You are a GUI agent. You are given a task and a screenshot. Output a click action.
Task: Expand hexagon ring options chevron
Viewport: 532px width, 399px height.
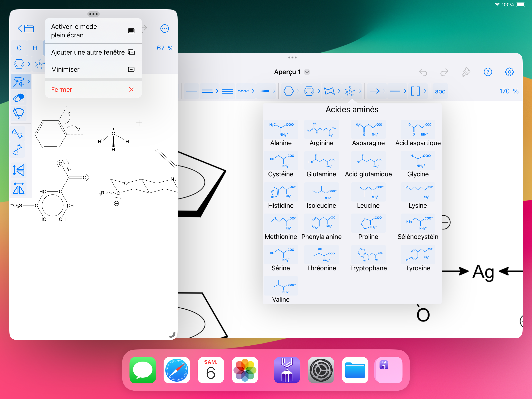[299, 91]
